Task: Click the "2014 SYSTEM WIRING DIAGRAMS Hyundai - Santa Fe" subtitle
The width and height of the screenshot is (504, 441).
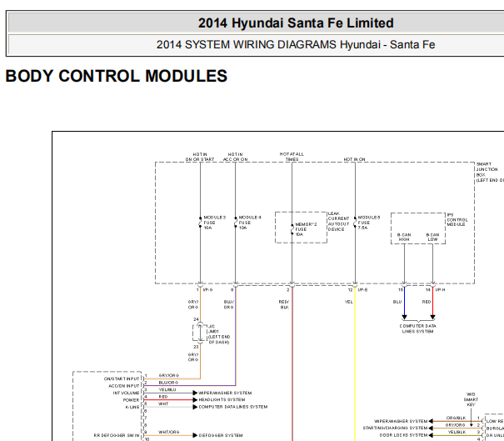Action: [x=296, y=44]
